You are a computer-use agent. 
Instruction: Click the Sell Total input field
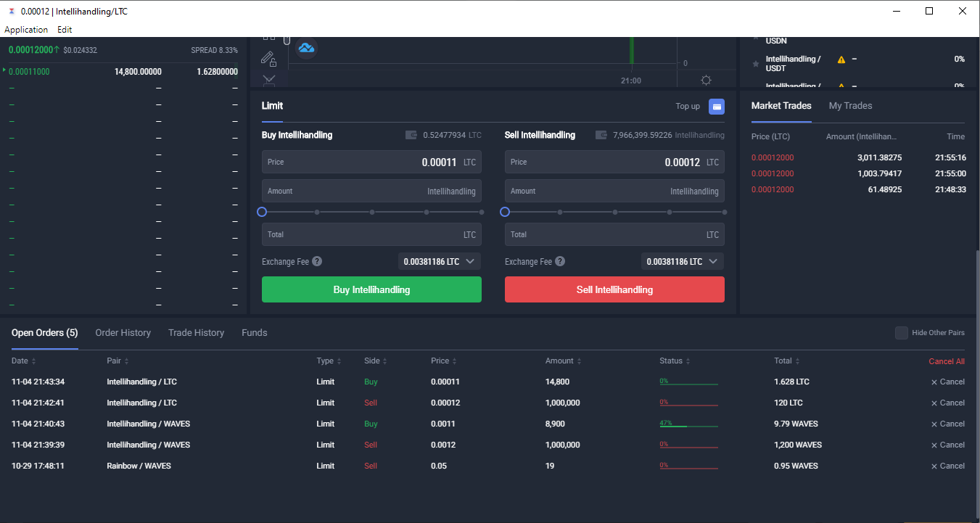pyautogui.click(x=614, y=234)
